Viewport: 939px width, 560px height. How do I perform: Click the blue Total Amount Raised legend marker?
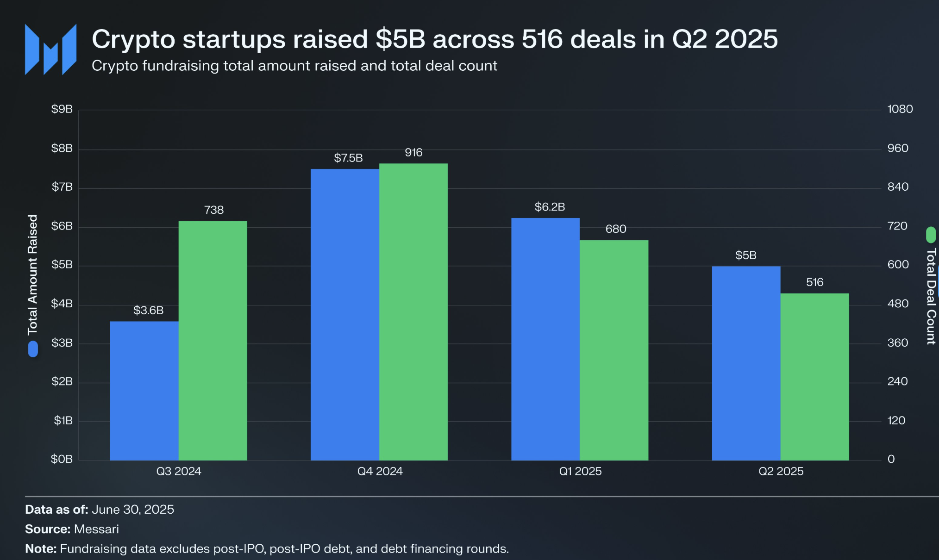(33, 349)
